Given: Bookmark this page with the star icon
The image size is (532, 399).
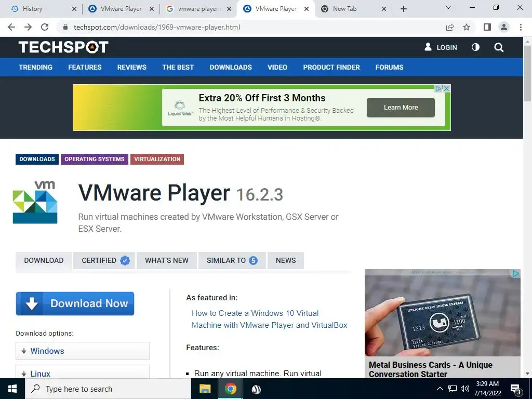Looking at the screenshot, I should coord(467,27).
